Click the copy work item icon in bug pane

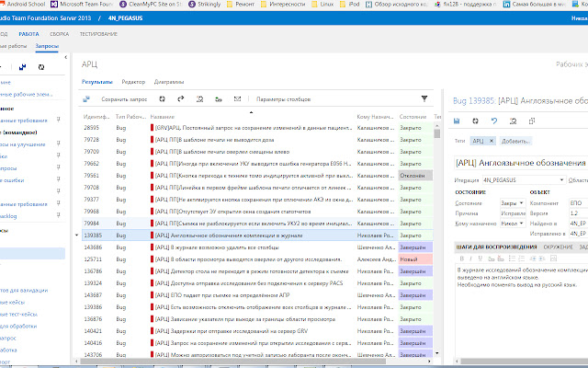coord(532,121)
